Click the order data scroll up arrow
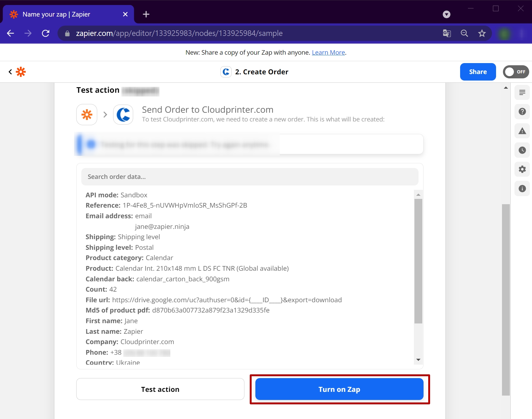The width and height of the screenshot is (532, 419). coord(418,195)
